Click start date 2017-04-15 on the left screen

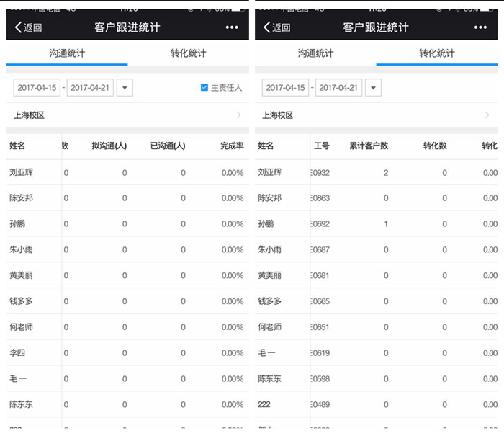pos(37,88)
